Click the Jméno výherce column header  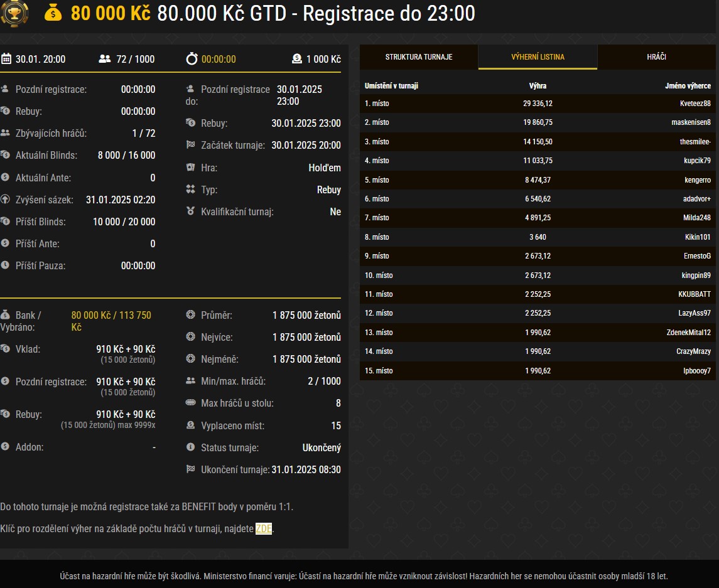click(x=688, y=86)
